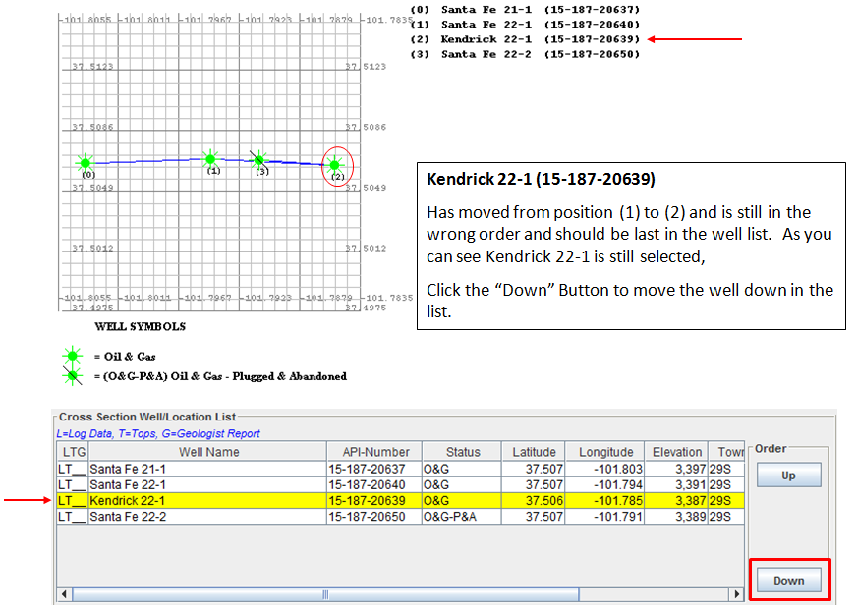Click the horizontal scrollbar left arrow

(65, 594)
